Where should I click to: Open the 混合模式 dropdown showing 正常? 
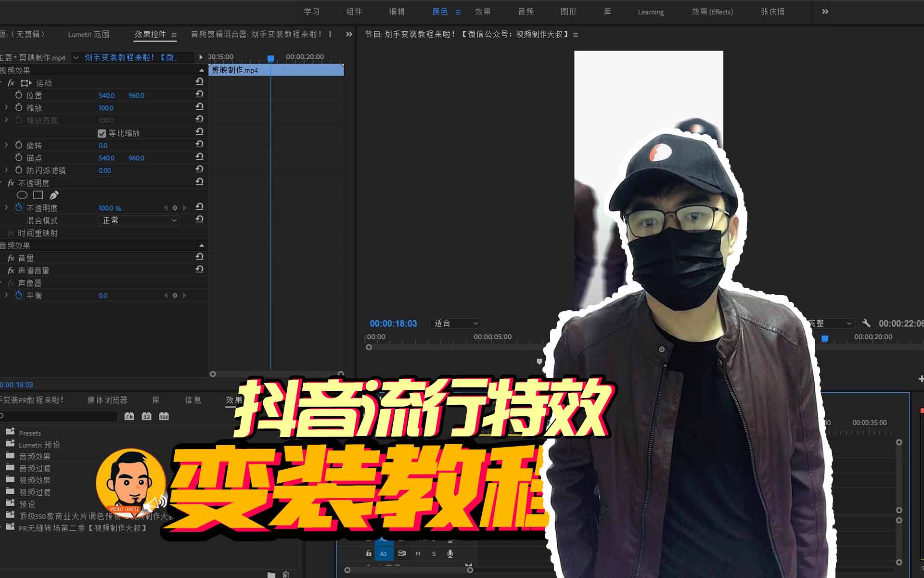[x=139, y=220]
